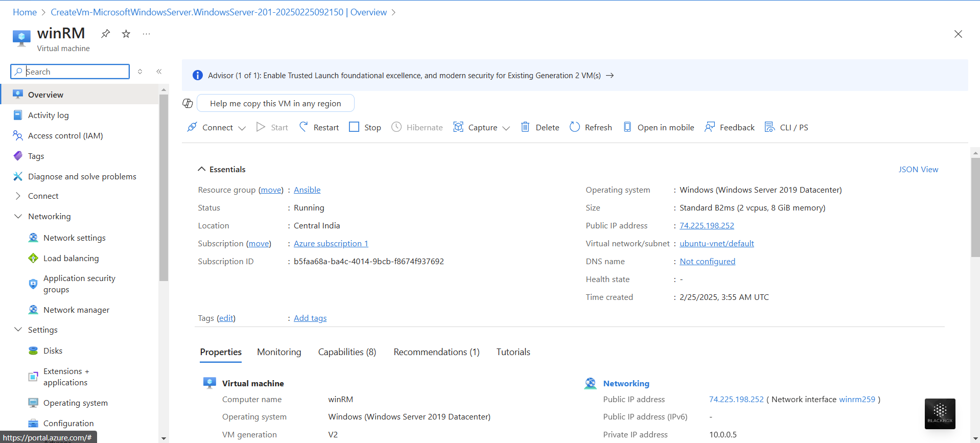Click the Network manager icon
This screenshot has width=980, height=443.
33,310
